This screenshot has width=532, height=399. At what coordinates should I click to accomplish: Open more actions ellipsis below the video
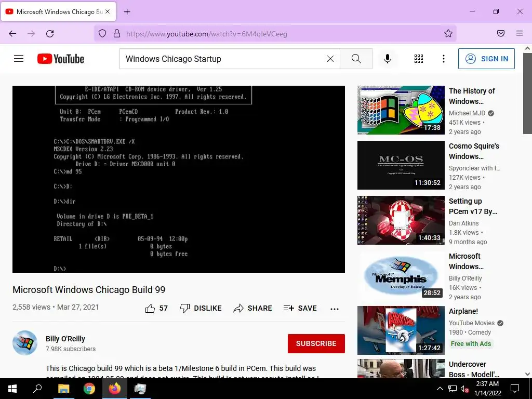335,309
